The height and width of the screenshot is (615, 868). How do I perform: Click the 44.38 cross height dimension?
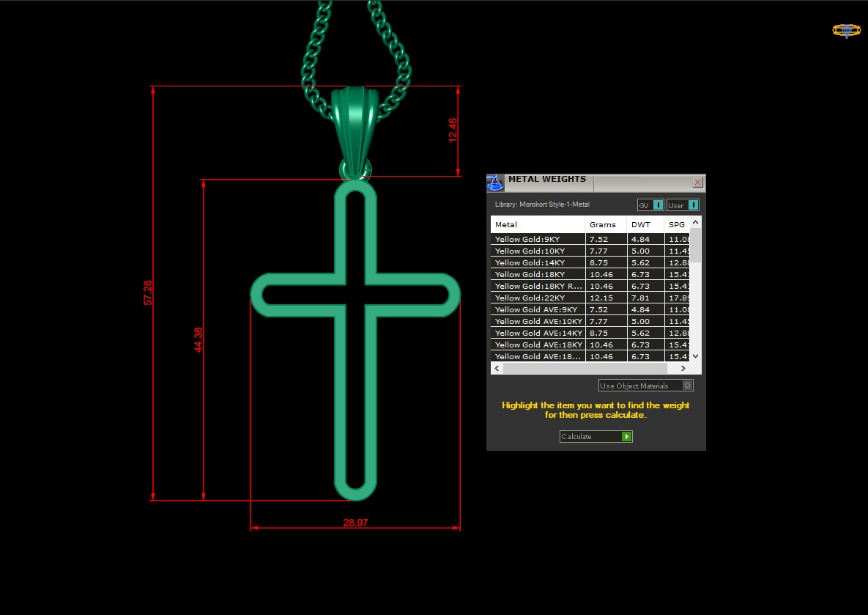[199, 339]
